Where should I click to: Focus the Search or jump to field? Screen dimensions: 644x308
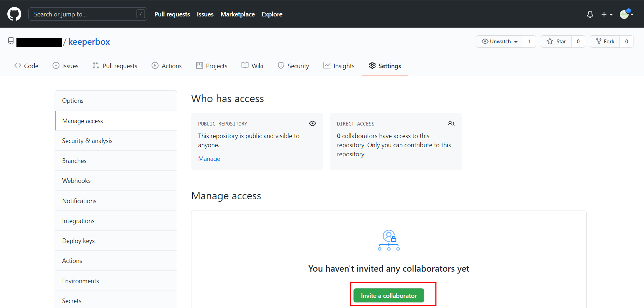click(87, 14)
